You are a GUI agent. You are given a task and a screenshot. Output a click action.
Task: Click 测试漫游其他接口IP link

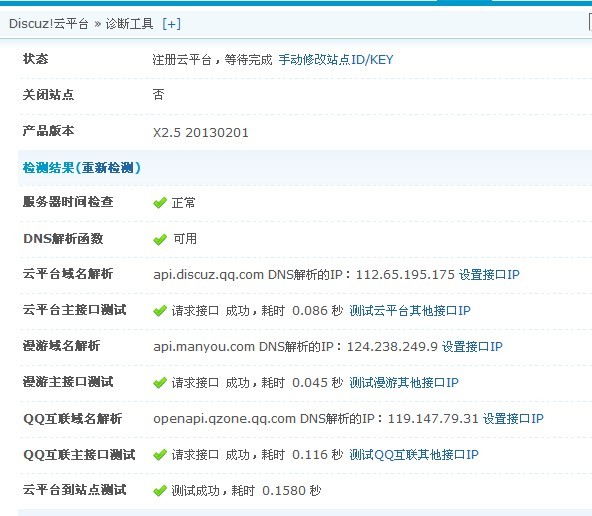coord(404,383)
